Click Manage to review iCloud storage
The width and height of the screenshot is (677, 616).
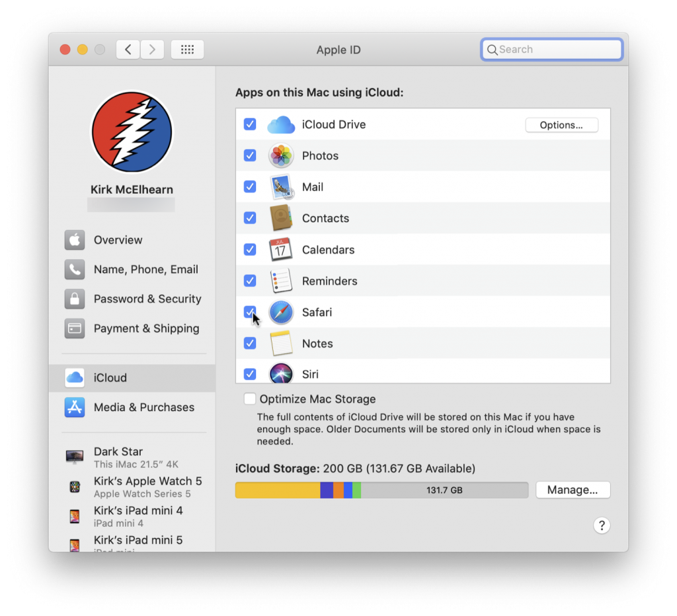tap(573, 489)
